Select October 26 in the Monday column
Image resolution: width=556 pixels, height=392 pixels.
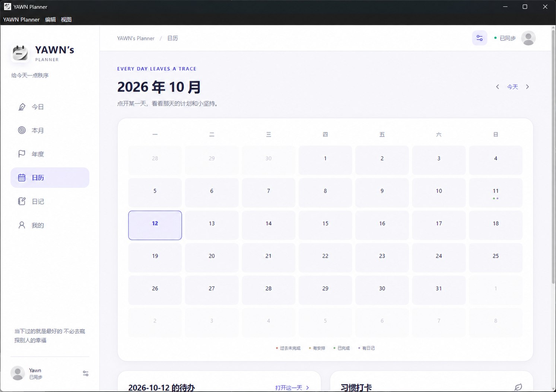[155, 290]
